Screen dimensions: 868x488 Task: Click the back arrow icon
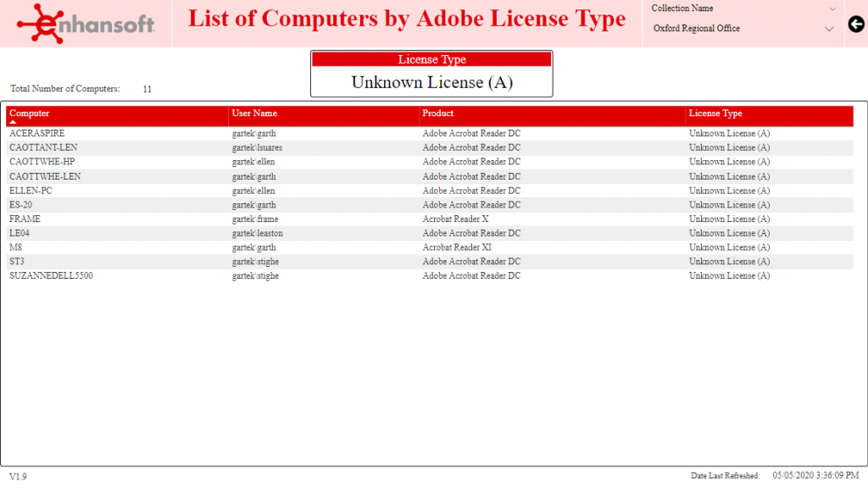point(856,25)
